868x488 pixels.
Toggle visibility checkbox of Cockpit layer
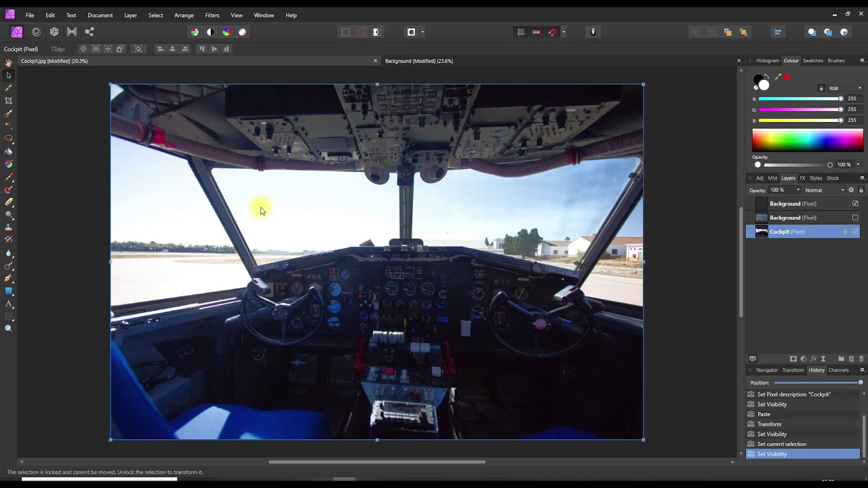855,232
